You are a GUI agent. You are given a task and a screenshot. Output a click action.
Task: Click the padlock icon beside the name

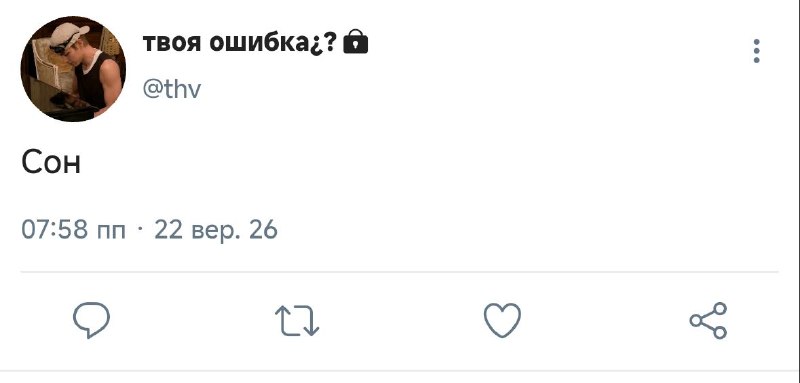coord(356,42)
